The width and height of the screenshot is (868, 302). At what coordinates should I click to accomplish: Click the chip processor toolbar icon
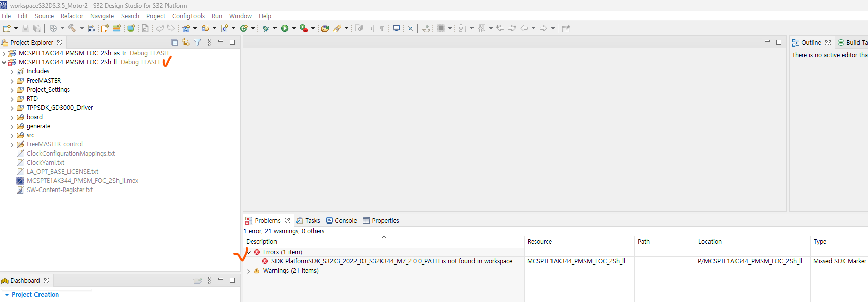(441, 28)
